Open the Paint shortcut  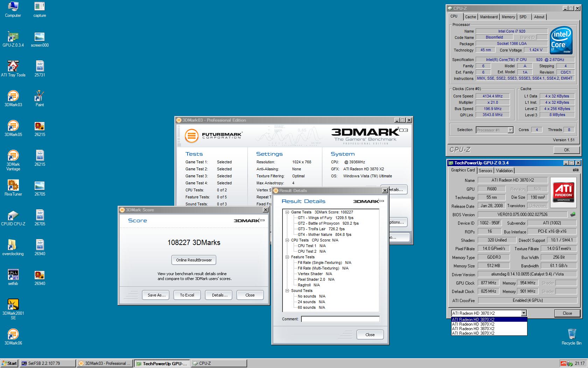(x=40, y=98)
